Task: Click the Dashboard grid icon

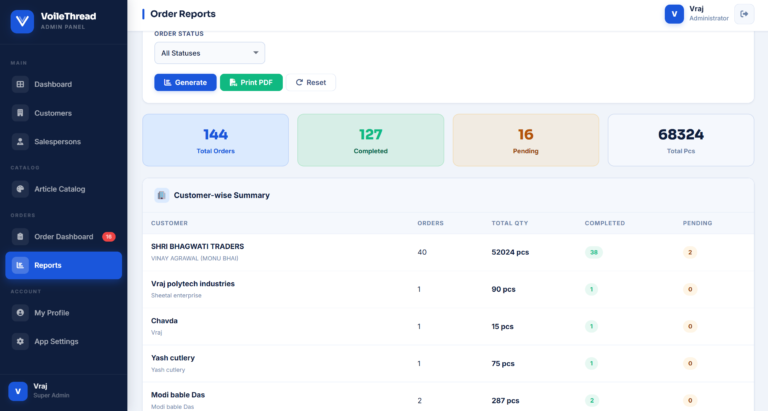Action: pos(20,84)
